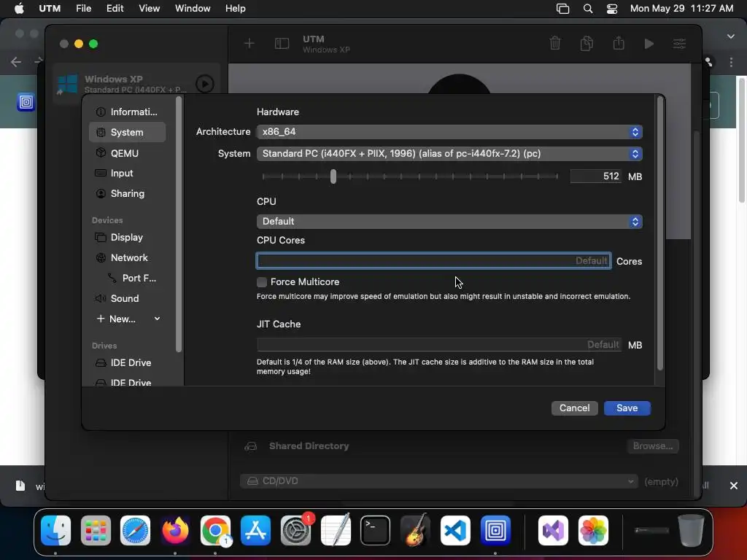Viewport: 747px width, 560px height.
Task: Open System Settings from the Dock
Action: click(x=295, y=530)
